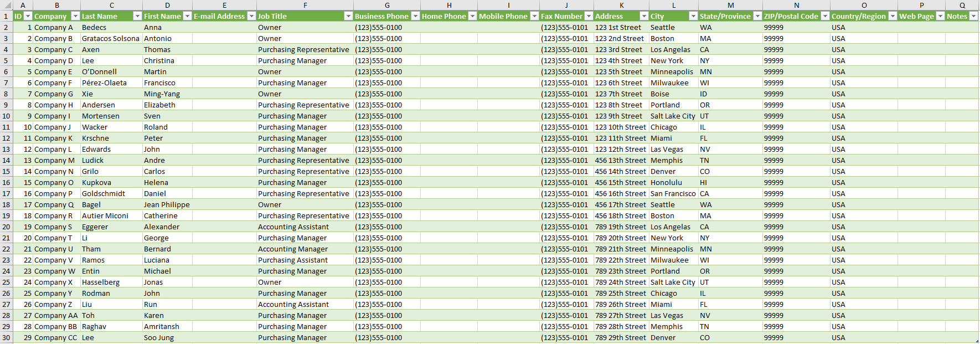Select column Q header
The image size is (980, 344).
click(962, 5)
